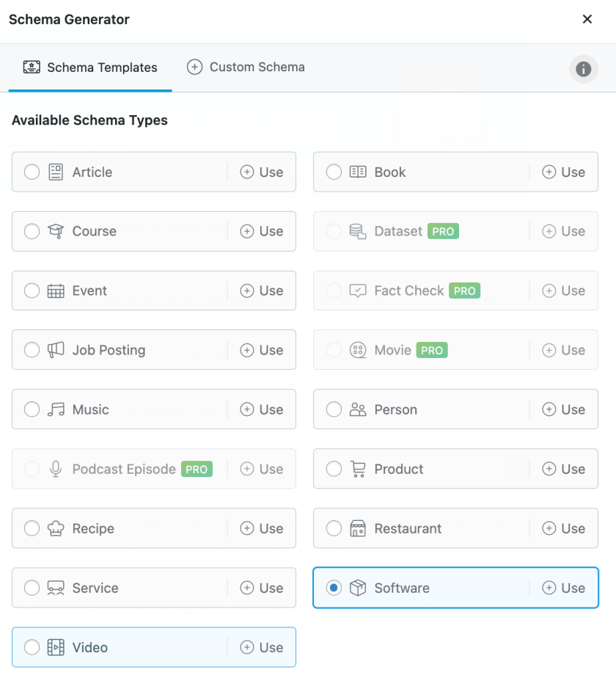This screenshot has width=616, height=686.
Task: Click Use for Fact Check schema
Action: click(x=563, y=291)
